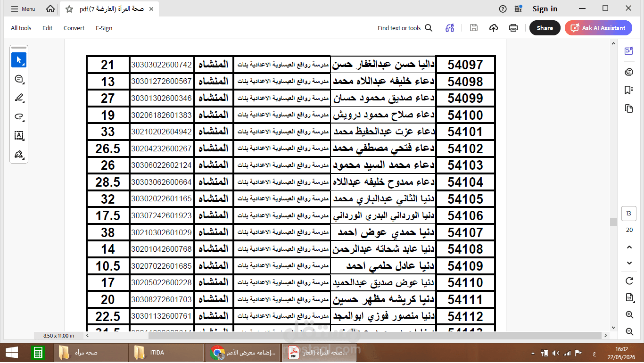Click the volume speaker tray icon
The image size is (644, 363).
click(x=556, y=353)
